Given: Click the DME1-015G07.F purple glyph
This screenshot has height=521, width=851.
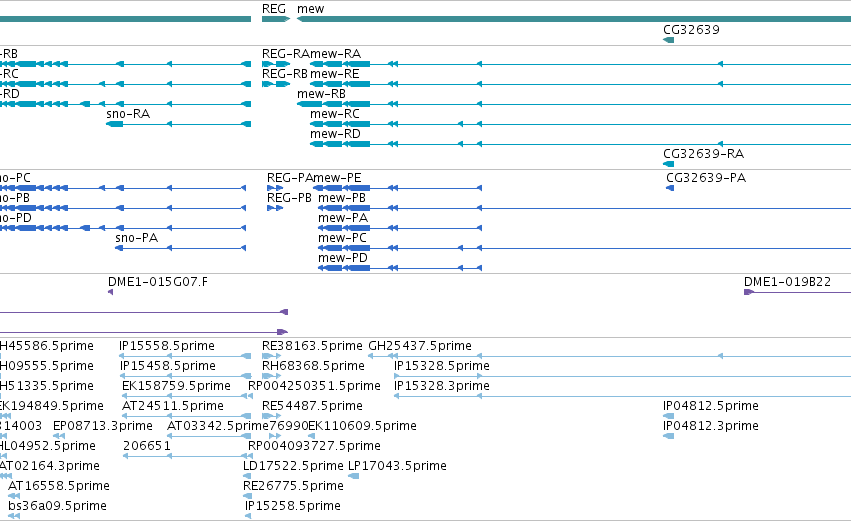Looking at the screenshot, I should (x=111, y=293).
